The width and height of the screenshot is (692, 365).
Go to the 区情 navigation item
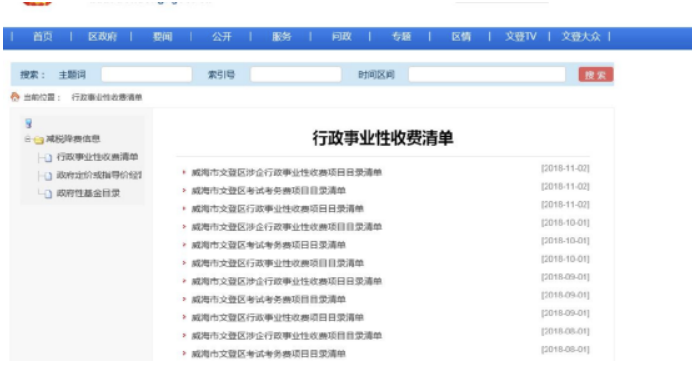(461, 37)
